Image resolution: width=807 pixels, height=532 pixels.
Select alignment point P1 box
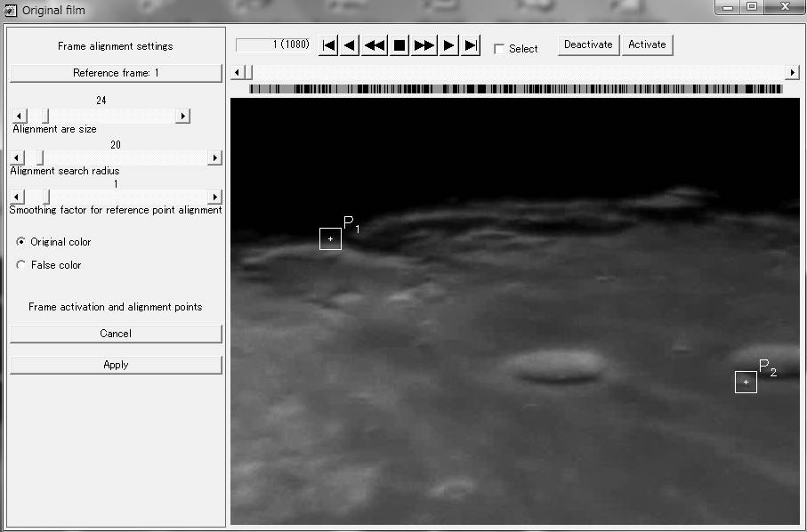pos(330,238)
